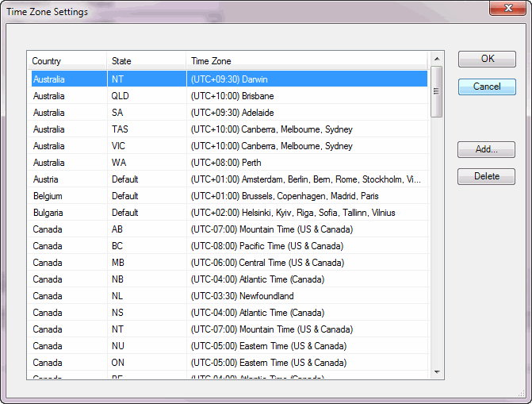Click the OK button
The height and width of the screenshot is (404, 532).
tap(487, 59)
